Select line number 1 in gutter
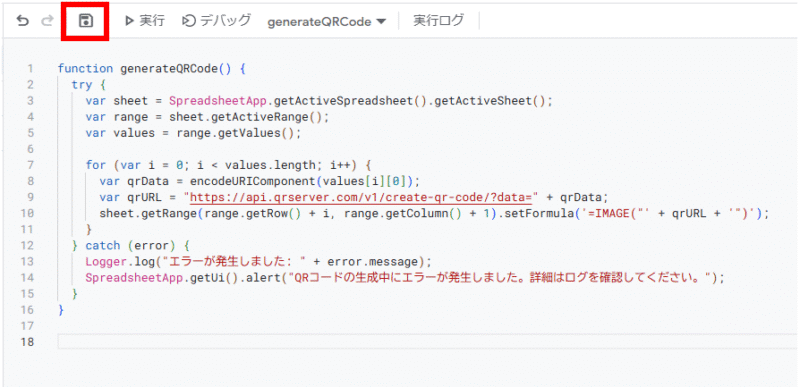The image size is (800, 387). pyautogui.click(x=31, y=68)
